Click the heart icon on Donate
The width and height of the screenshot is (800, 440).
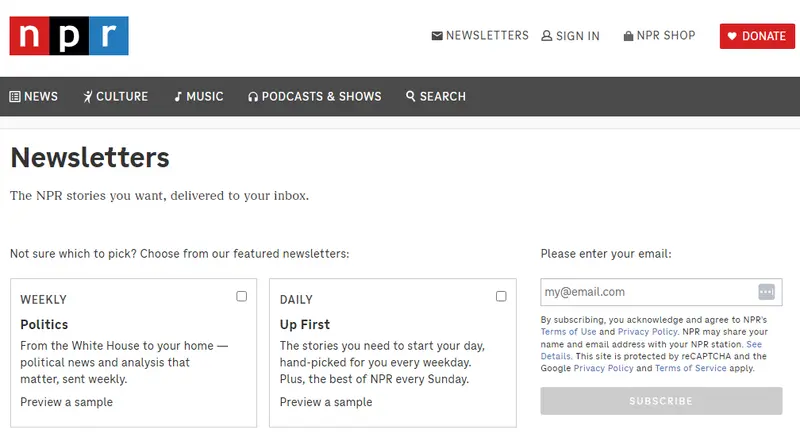point(732,36)
